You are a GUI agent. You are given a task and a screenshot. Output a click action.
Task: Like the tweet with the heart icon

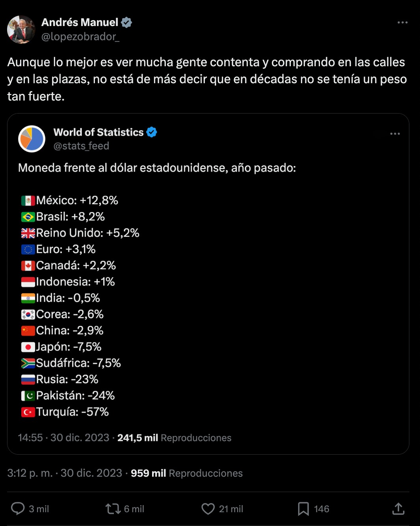(x=208, y=509)
